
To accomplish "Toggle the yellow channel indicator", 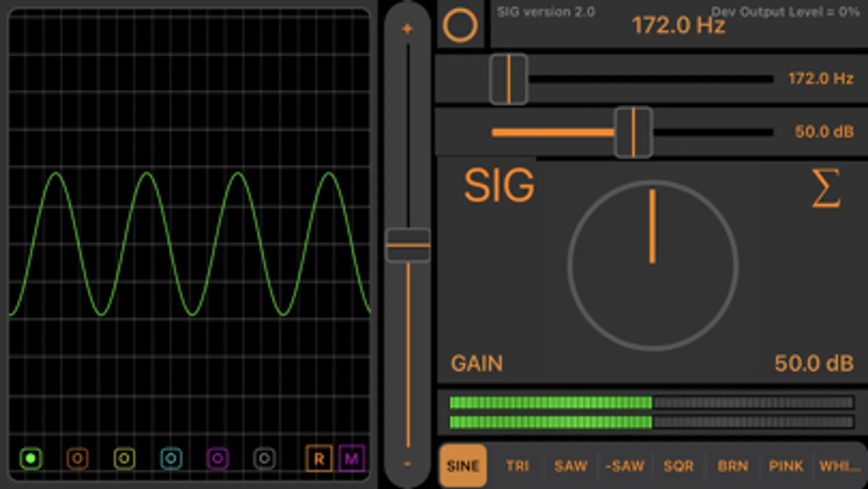I will (124, 459).
